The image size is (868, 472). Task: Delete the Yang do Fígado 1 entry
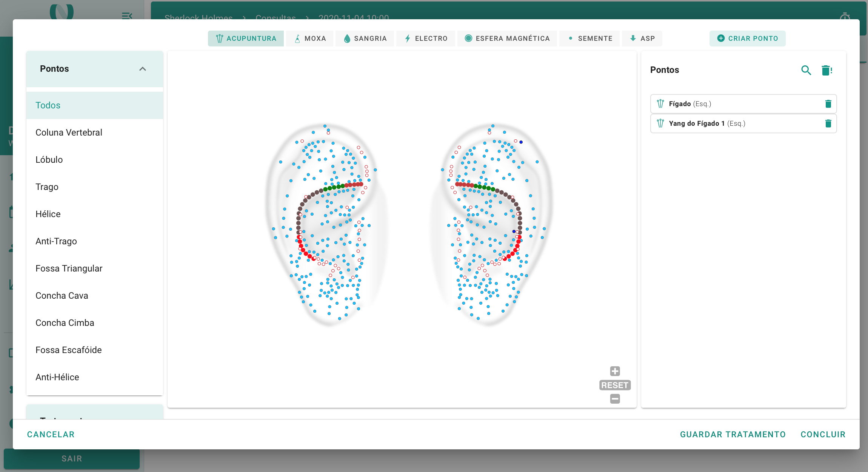point(828,123)
